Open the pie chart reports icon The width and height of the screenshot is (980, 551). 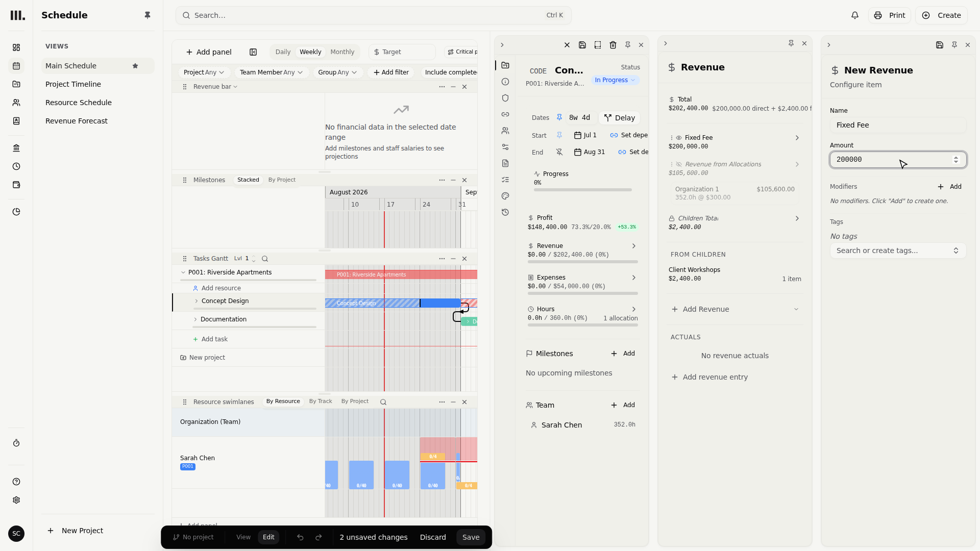tap(16, 212)
